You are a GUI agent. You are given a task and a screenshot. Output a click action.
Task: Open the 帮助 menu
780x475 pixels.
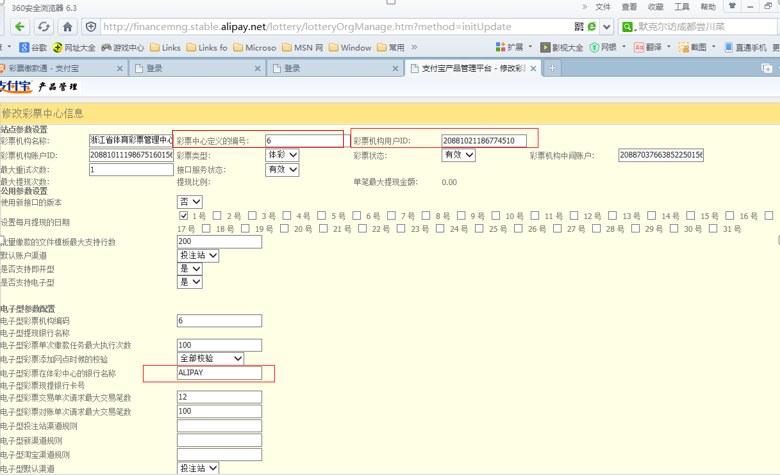click(708, 7)
